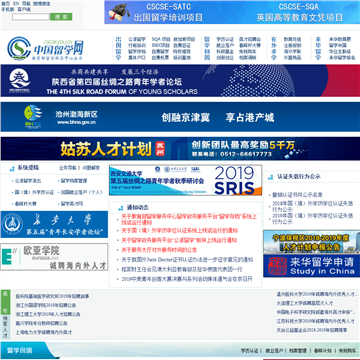
Task: Open the 来华留学 navigation section
Action: 318,48
